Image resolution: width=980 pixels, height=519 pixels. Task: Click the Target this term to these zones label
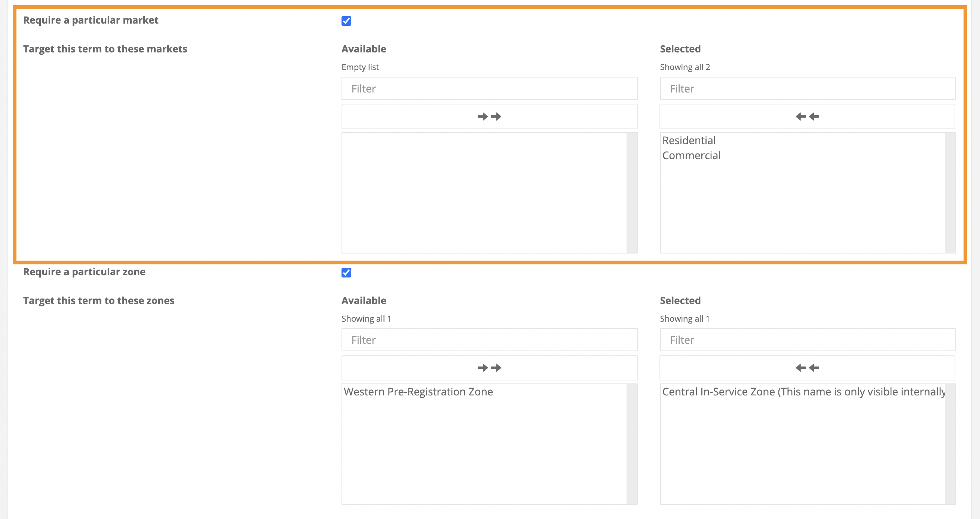click(98, 301)
